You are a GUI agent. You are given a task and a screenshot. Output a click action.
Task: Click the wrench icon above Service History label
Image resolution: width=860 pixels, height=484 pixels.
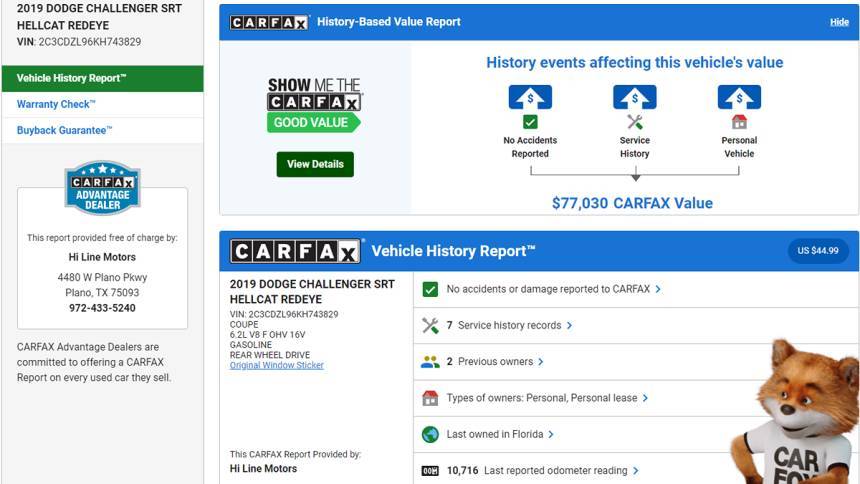[635, 122]
